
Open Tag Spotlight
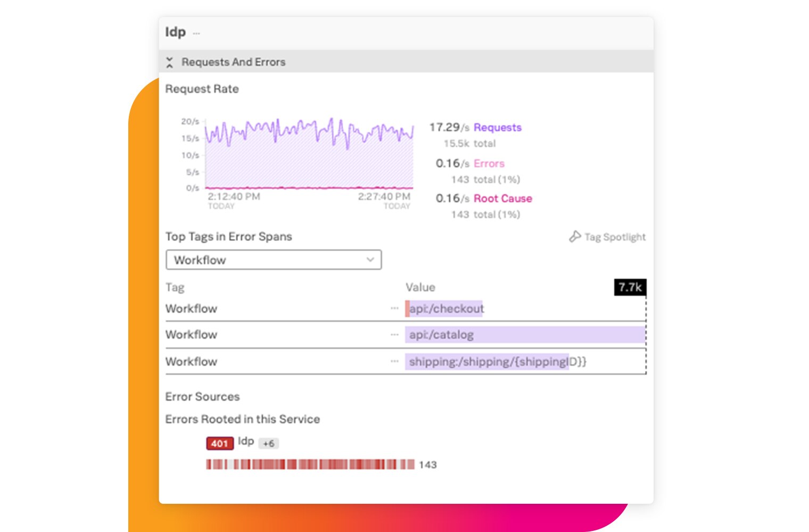[x=614, y=237]
